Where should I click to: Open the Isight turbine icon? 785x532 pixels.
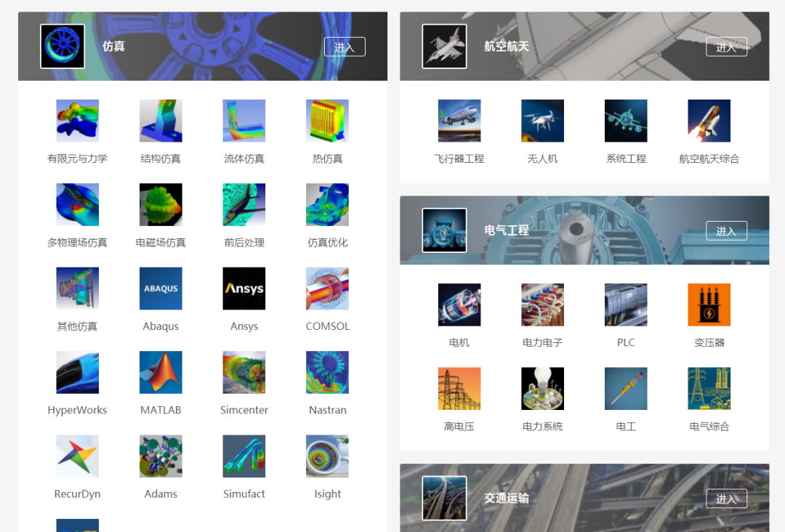click(327, 456)
